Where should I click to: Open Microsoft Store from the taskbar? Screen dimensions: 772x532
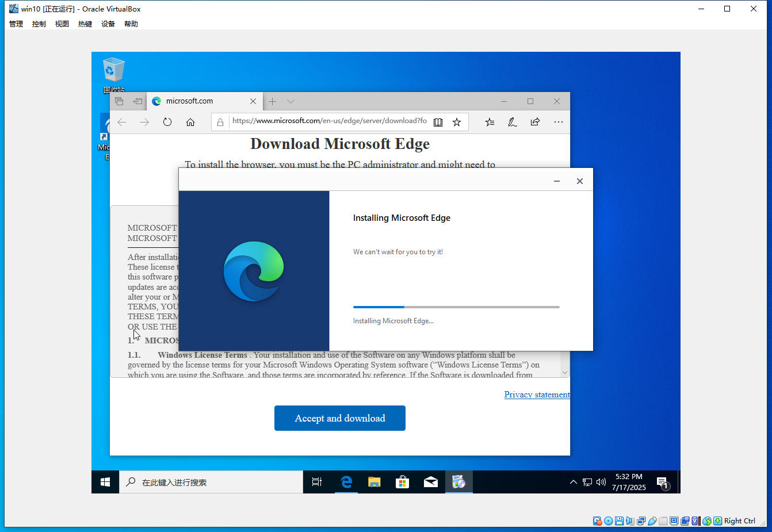click(402, 482)
